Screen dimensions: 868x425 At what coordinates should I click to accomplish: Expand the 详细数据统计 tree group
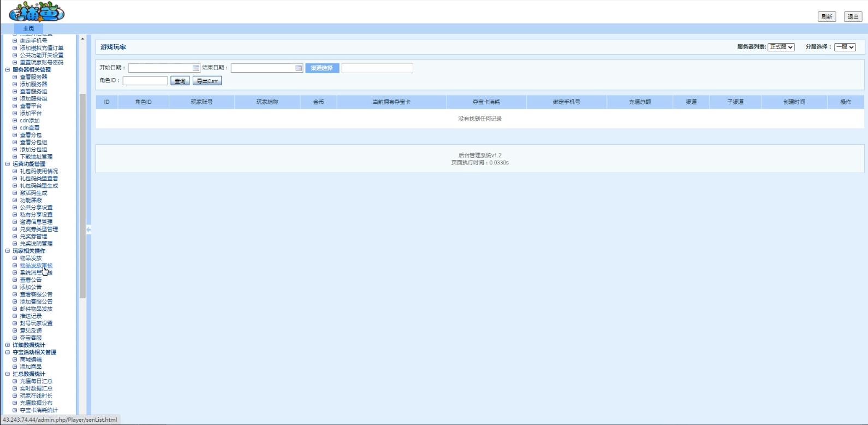pos(8,345)
